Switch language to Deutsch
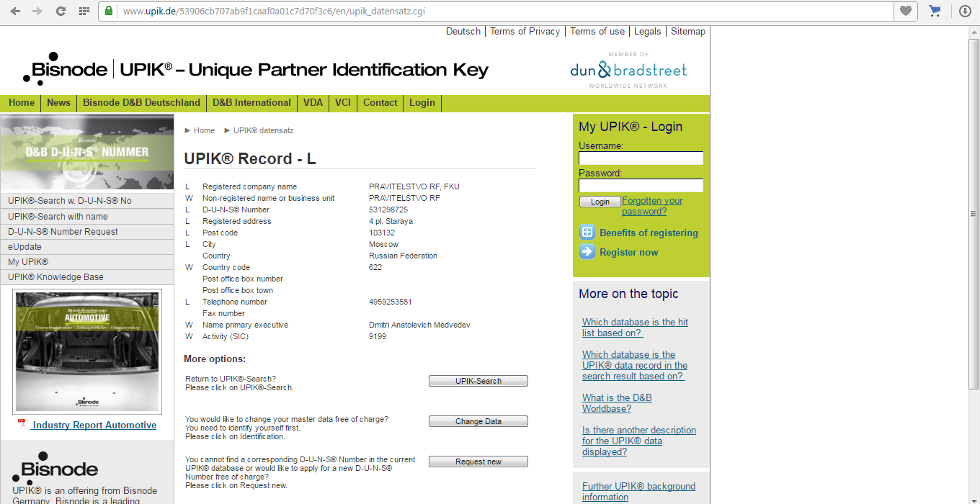 pos(463,31)
